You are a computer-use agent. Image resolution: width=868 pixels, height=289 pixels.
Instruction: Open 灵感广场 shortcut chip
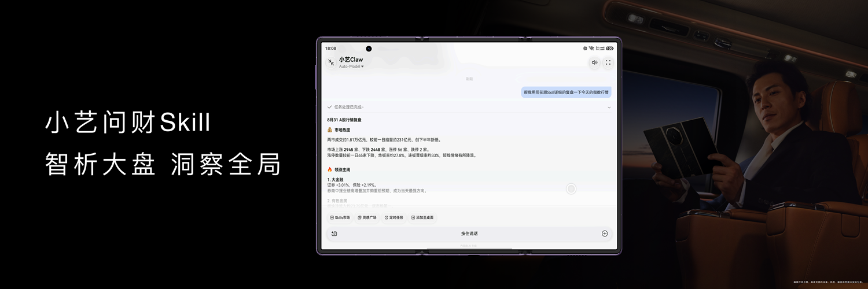[367, 217]
